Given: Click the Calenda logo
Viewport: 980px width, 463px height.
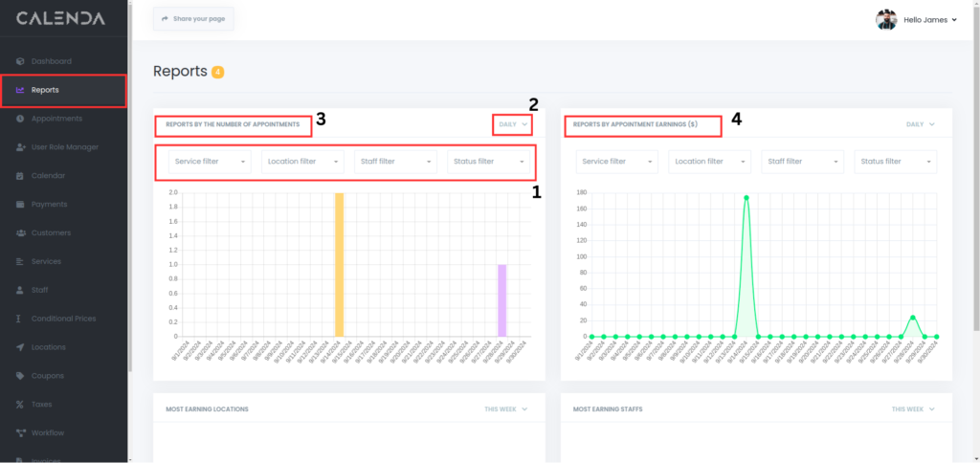Looking at the screenshot, I should click(x=60, y=18).
